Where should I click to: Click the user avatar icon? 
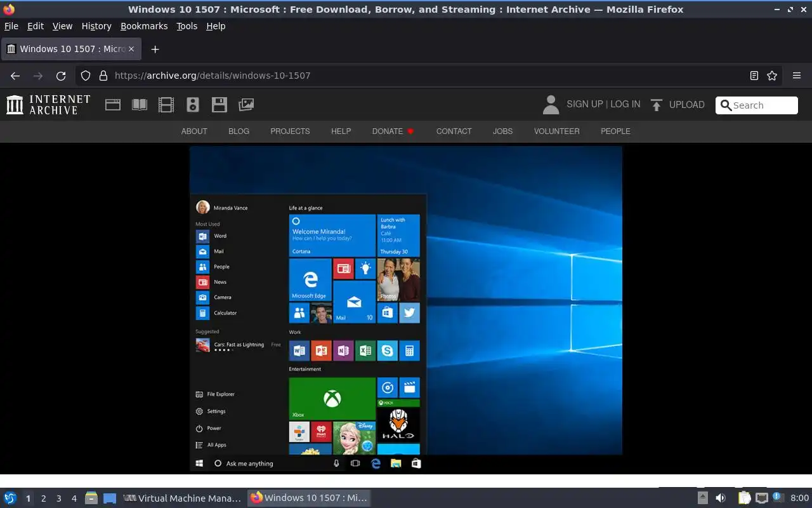551,105
